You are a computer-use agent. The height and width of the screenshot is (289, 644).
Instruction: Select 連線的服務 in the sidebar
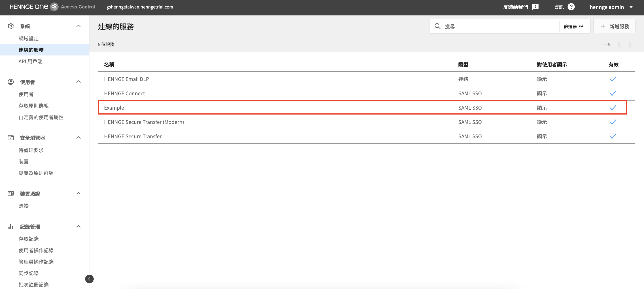(31, 50)
